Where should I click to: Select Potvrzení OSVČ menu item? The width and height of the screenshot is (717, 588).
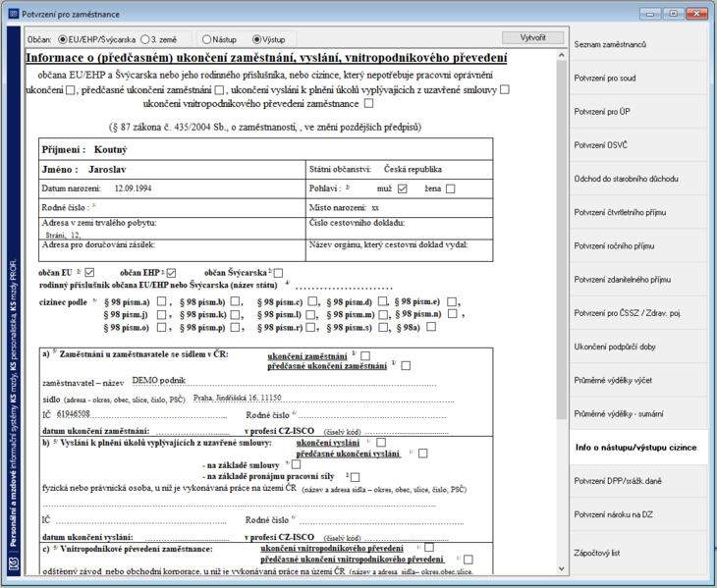[x=638, y=145]
